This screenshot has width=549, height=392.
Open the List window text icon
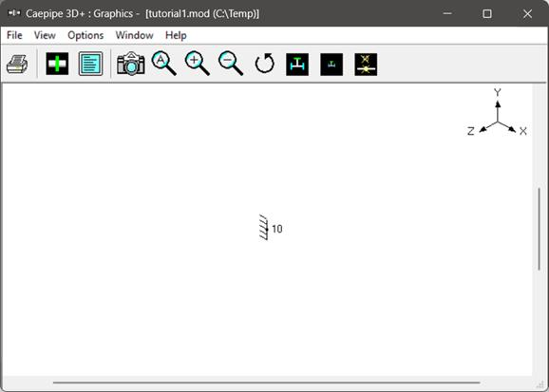click(90, 64)
